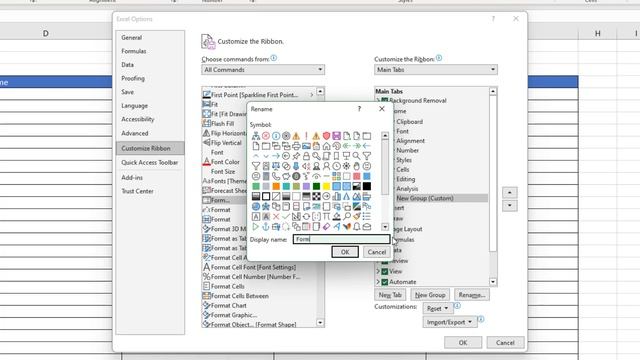Pick the padlock symbol

(306, 156)
